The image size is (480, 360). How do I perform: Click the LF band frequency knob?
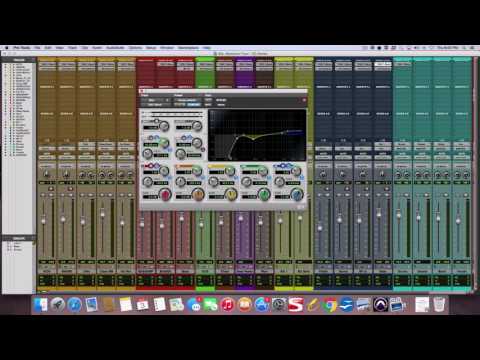point(148,182)
